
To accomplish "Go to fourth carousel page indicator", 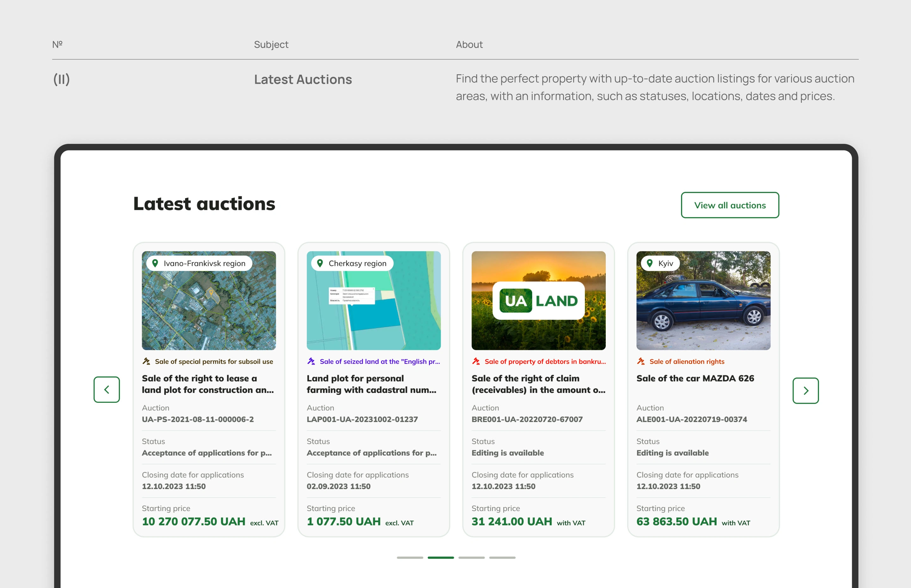I will 502,557.
